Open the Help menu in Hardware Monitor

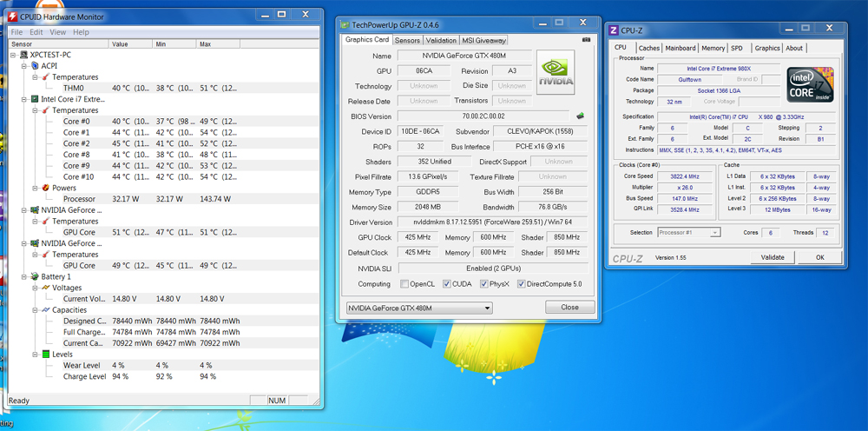pos(81,32)
